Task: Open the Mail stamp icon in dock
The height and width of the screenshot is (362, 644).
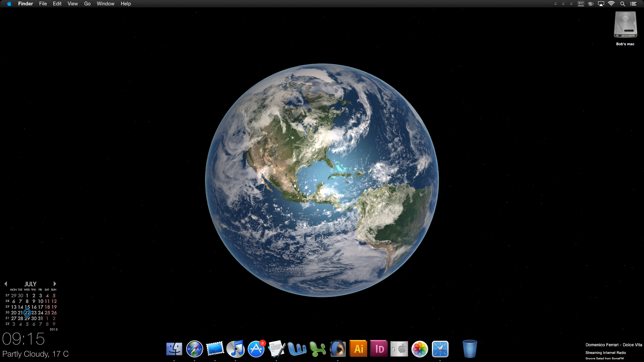Action: click(215, 349)
